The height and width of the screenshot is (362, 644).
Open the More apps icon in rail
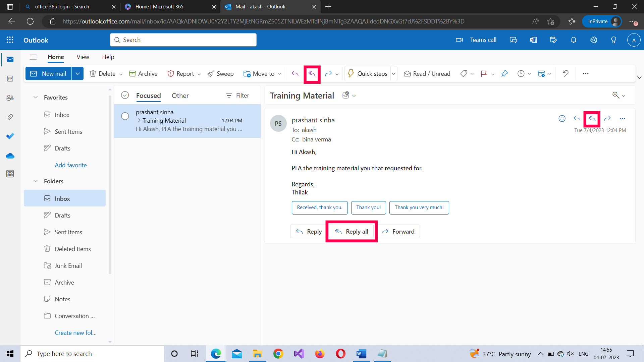[x=10, y=174]
